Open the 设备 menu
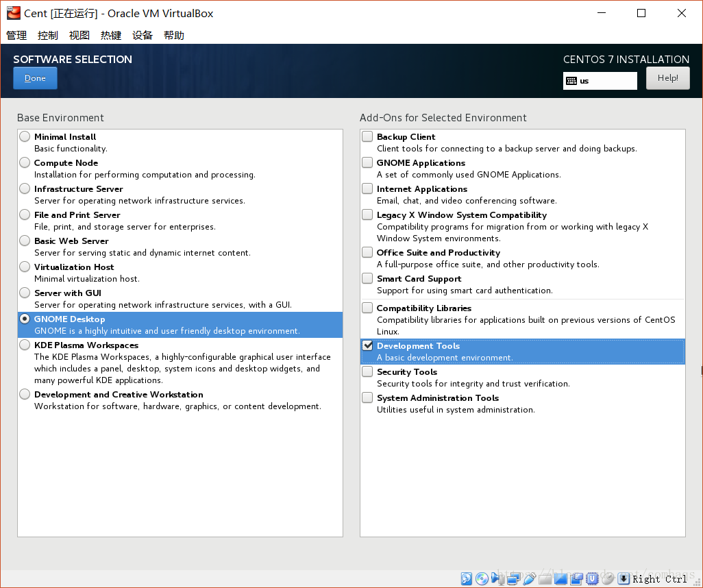This screenshot has width=703, height=588. point(143,36)
